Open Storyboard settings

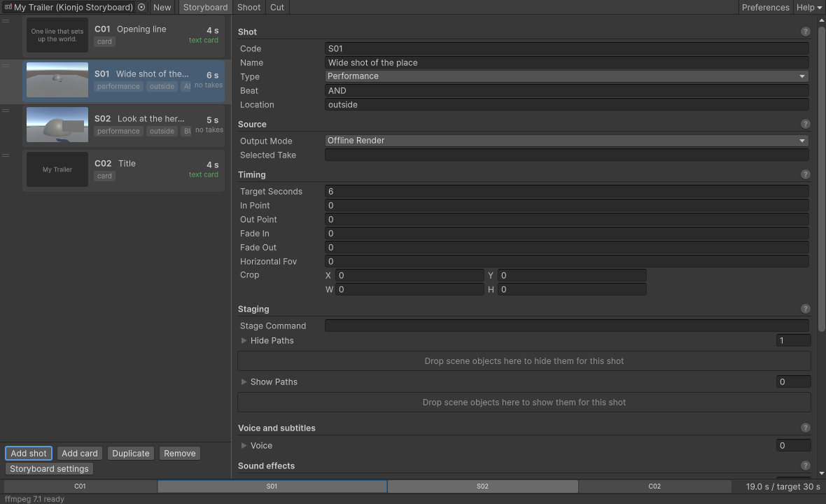tap(50, 469)
